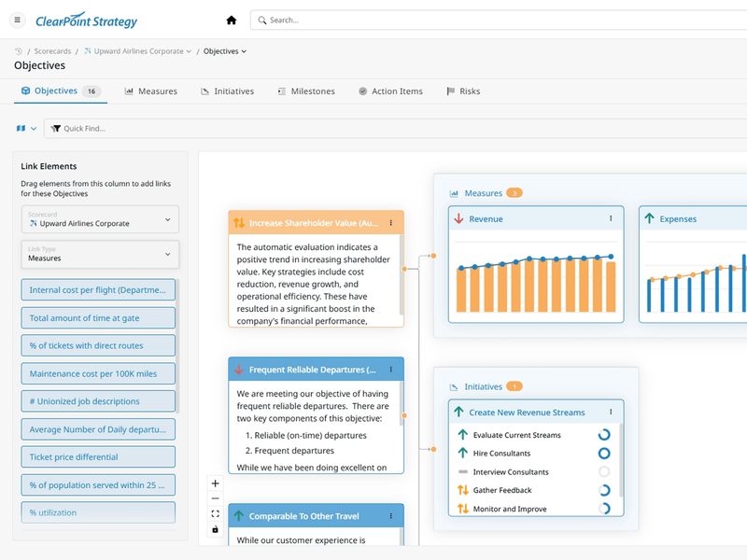Select % of tickets with direct routes

[98, 345]
